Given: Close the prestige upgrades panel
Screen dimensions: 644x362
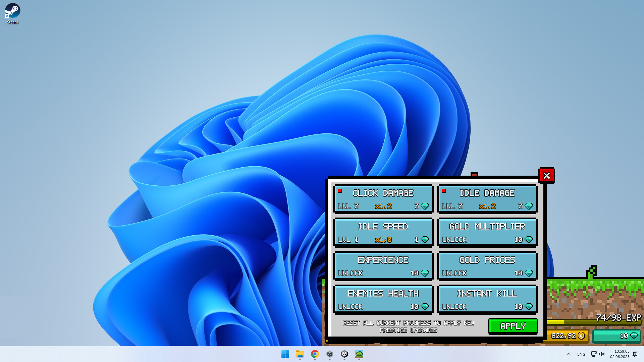Looking at the screenshot, I should (546, 176).
